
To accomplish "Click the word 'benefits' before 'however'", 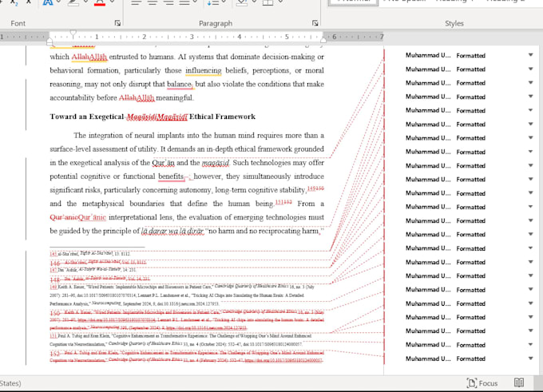I will click(171, 176).
